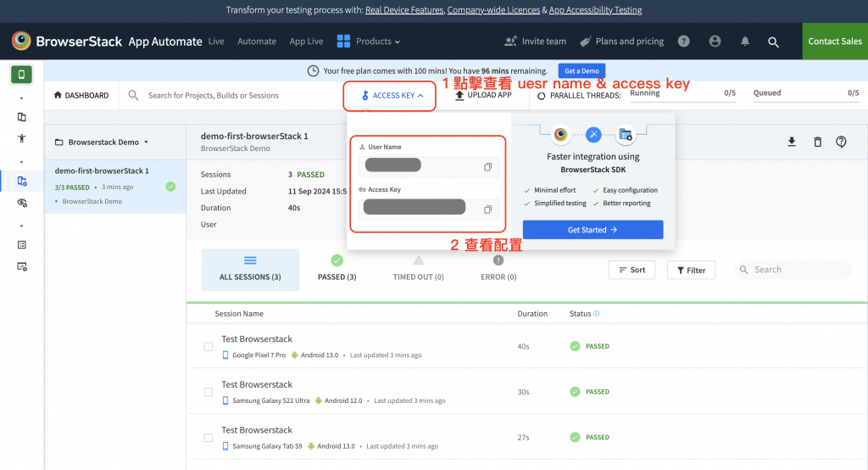Open the notifications bell icon
Screen dimensions: 868x470
(x=745, y=41)
